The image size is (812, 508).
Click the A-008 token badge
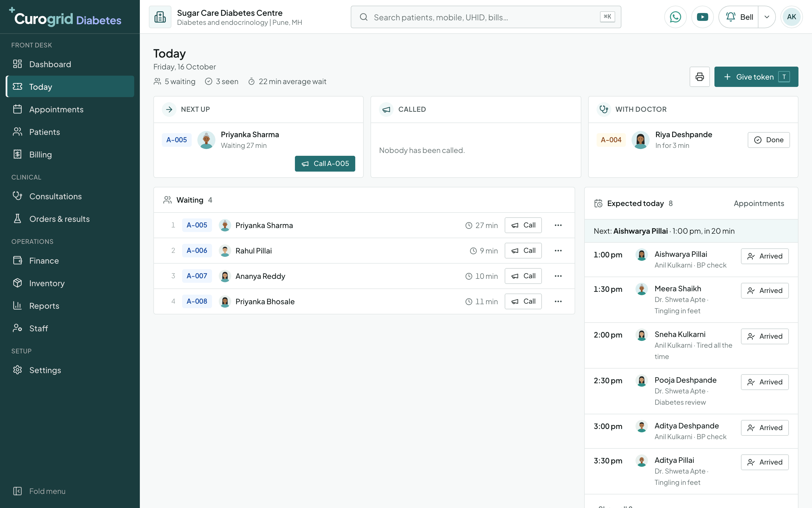tap(197, 301)
